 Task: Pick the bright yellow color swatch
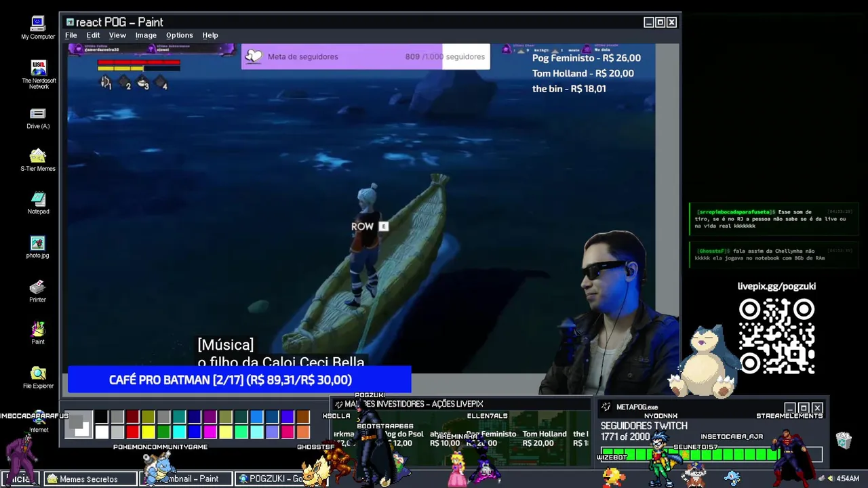pos(148,432)
